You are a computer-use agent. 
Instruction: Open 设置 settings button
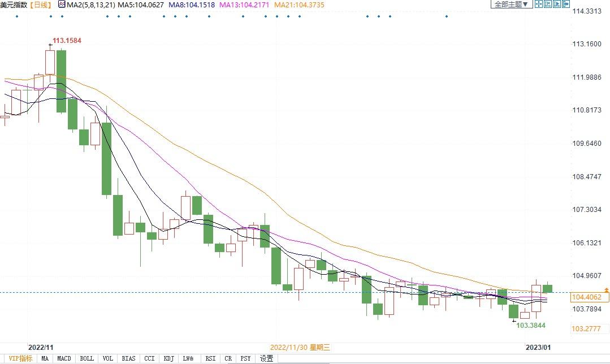click(266, 358)
